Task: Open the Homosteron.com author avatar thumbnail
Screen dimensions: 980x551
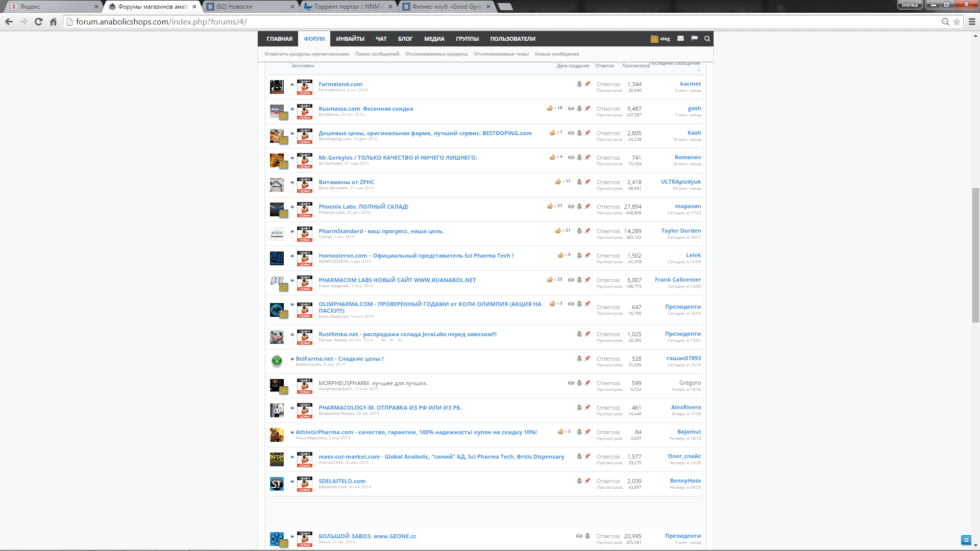Action: click(x=277, y=258)
